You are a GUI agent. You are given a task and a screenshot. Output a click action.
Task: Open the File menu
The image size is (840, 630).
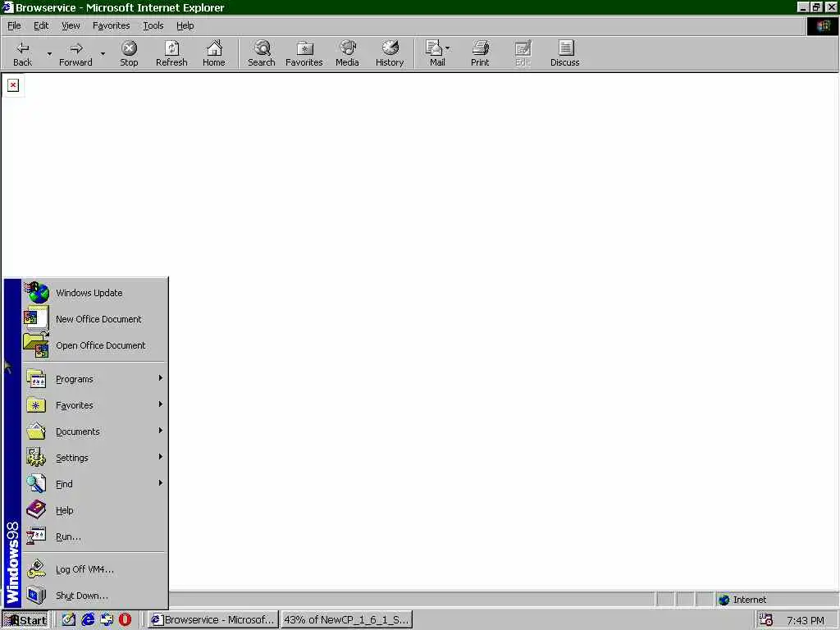coord(14,25)
